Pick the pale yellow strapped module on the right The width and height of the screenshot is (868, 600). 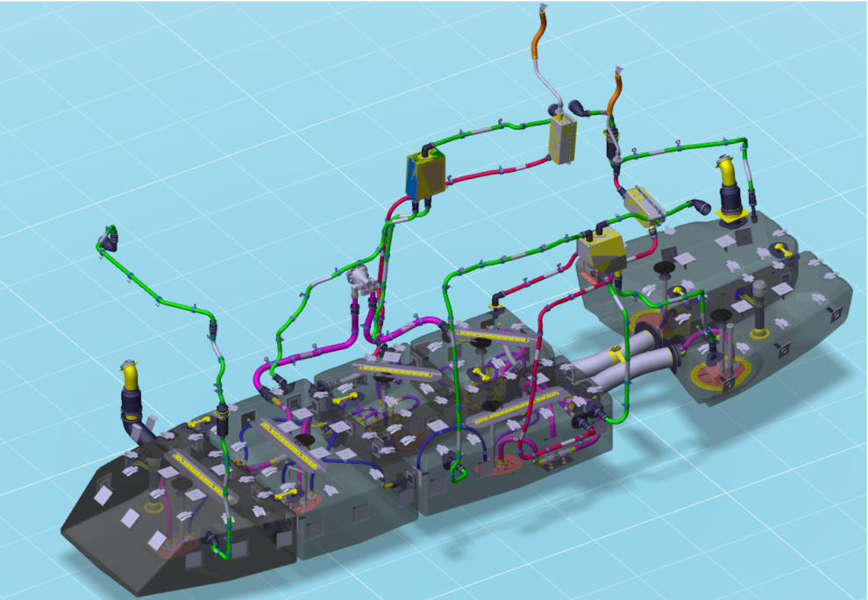643,205
